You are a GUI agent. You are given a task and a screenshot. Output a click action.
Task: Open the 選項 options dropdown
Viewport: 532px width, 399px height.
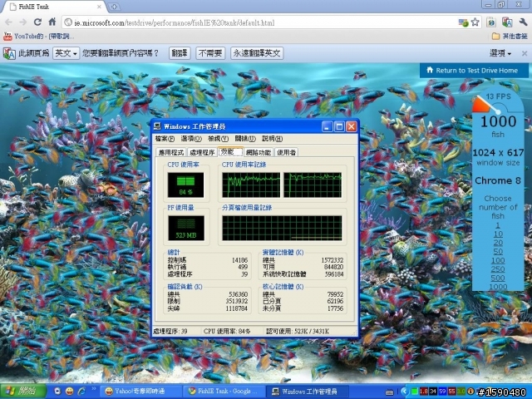[500, 53]
